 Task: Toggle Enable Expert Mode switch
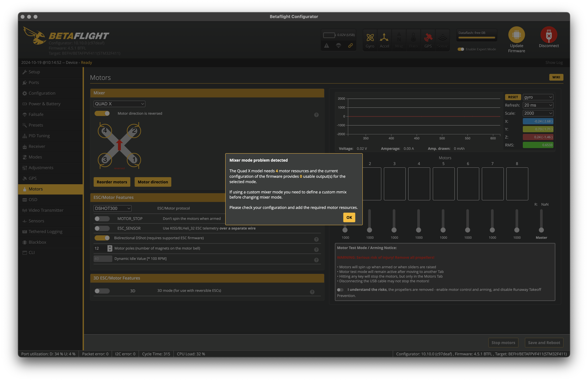coord(461,49)
